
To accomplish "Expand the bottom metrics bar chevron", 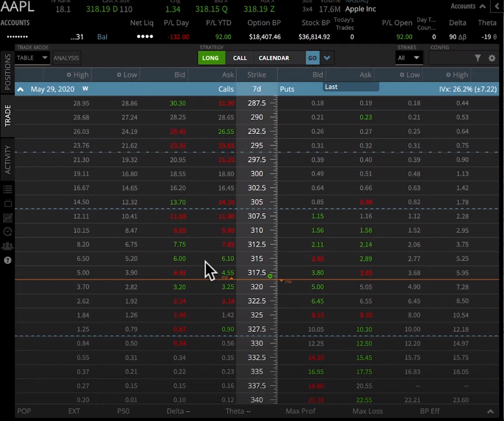I will coord(490,411).
